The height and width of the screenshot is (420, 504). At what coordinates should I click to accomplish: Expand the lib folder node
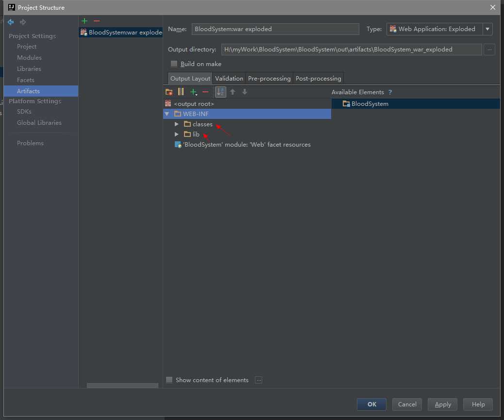pyautogui.click(x=176, y=134)
